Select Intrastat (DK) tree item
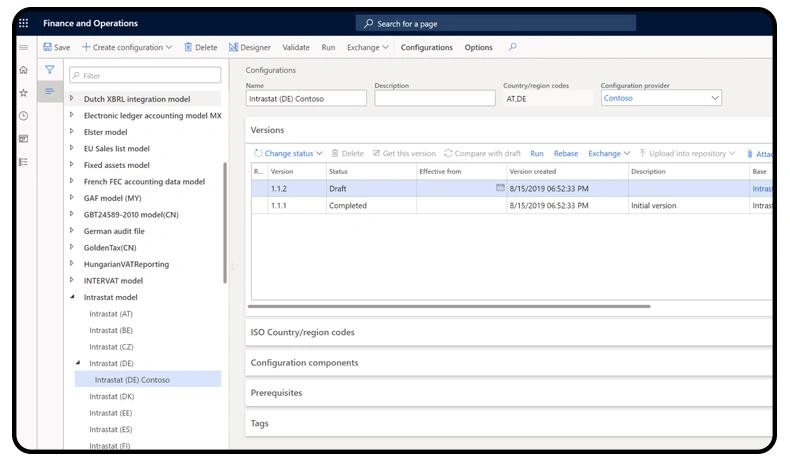The width and height of the screenshot is (790, 461). pyautogui.click(x=111, y=396)
